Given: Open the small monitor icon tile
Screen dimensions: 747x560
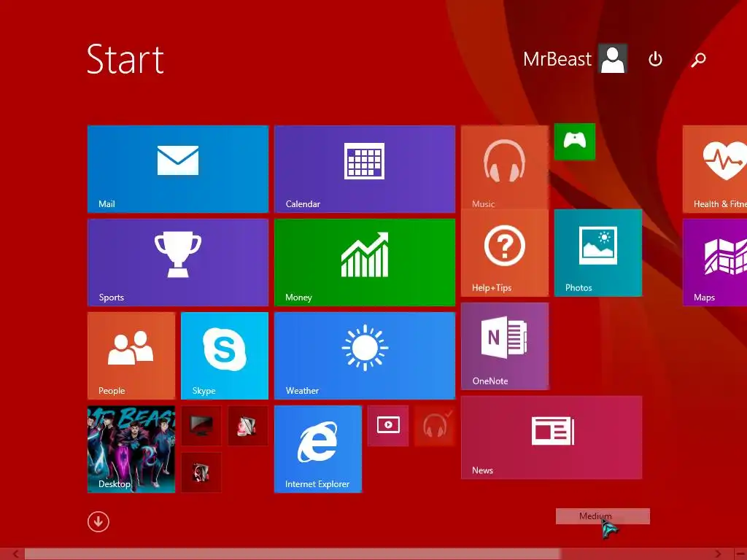Looking at the screenshot, I should tap(201, 425).
